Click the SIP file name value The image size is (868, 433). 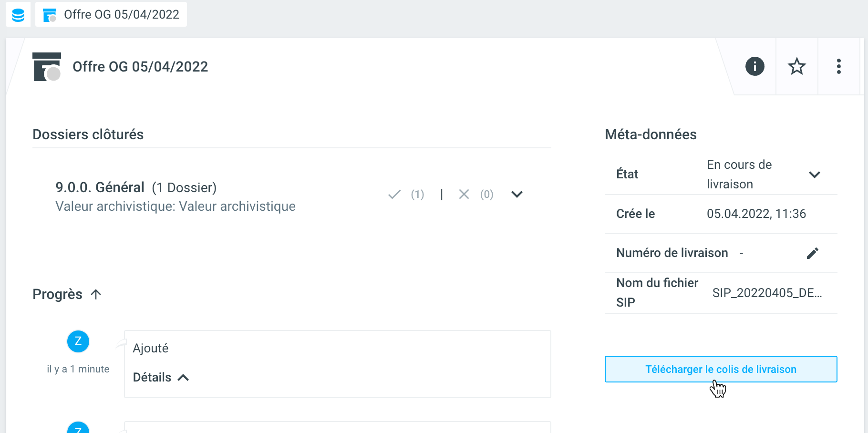coord(767,293)
